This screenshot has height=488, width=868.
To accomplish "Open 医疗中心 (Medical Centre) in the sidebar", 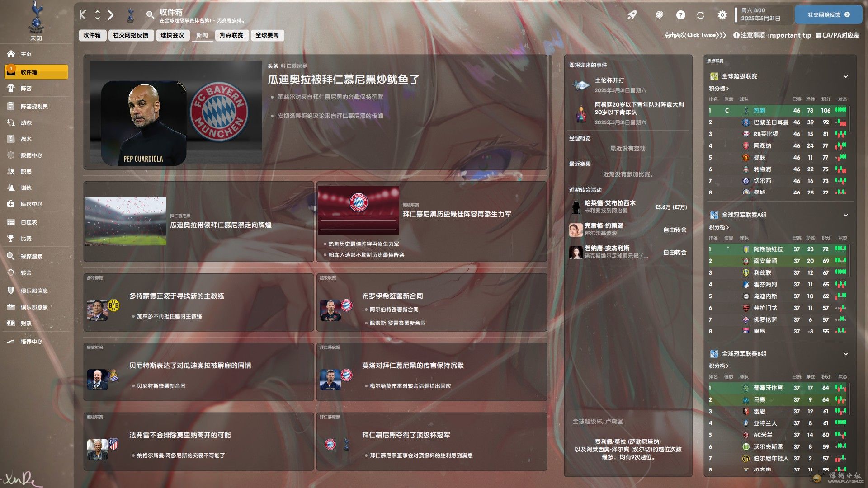I will pos(31,204).
